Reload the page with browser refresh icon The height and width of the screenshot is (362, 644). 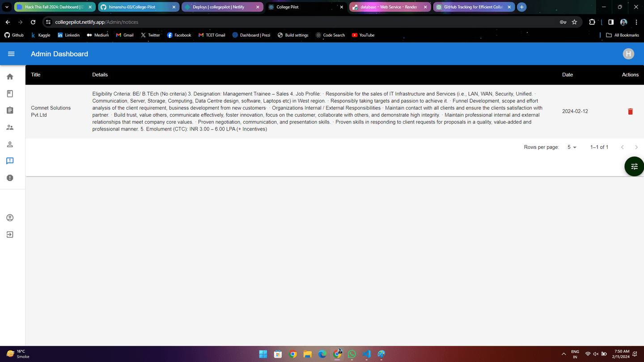pos(33,22)
